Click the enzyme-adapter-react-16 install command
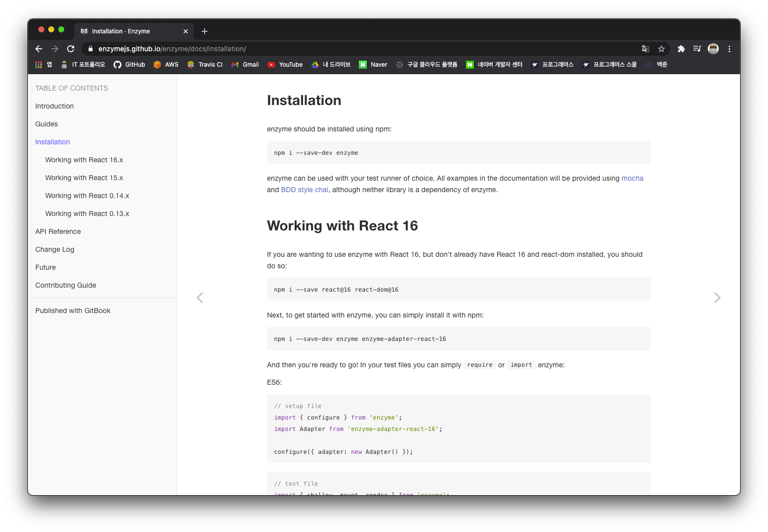Screen dimensions: 768x532 tap(458, 338)
